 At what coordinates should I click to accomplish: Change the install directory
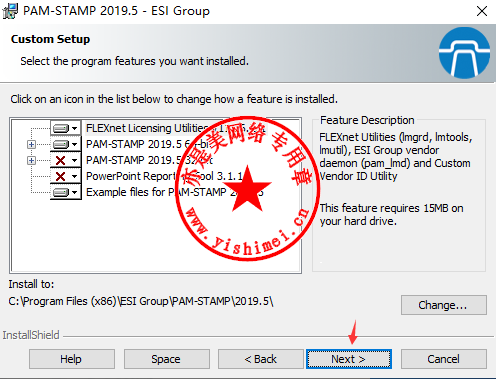(444, 305)
